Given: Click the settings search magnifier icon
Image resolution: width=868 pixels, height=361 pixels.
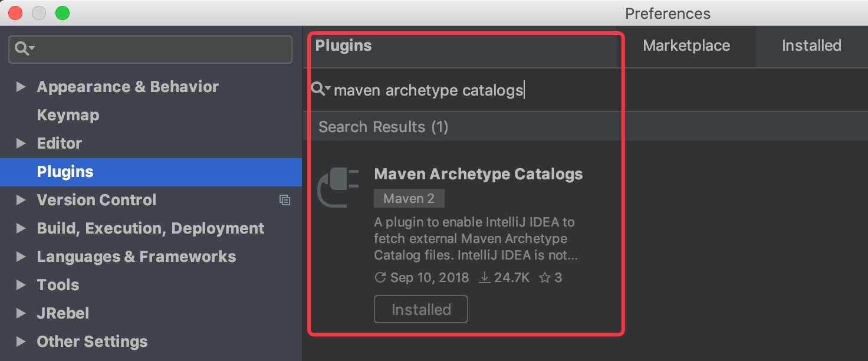Looking at the screenshot, I should (23, 48).
